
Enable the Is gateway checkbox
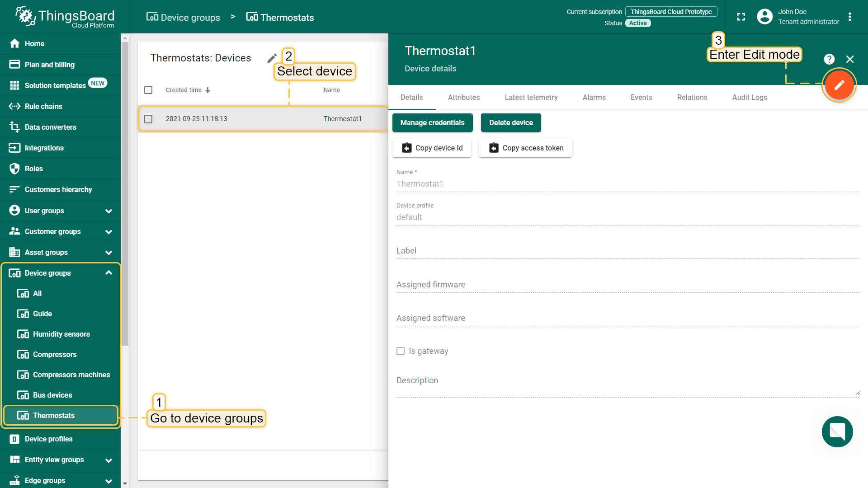401,351
